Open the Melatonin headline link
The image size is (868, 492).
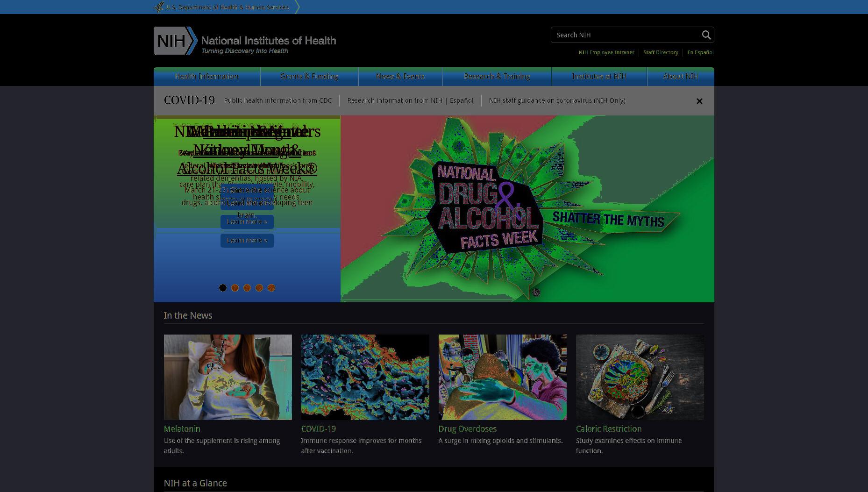click(x=182, y=428)
